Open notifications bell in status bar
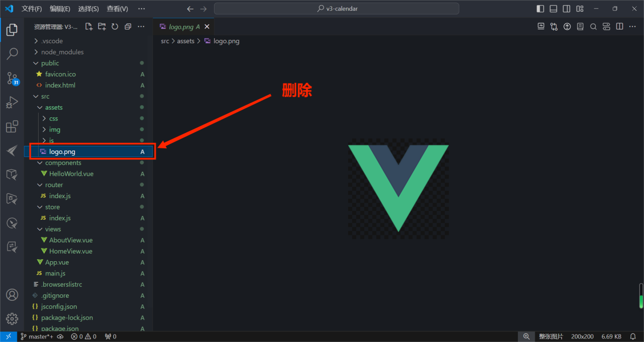Viewport: 644px width, 342px height. pos(633,336)
